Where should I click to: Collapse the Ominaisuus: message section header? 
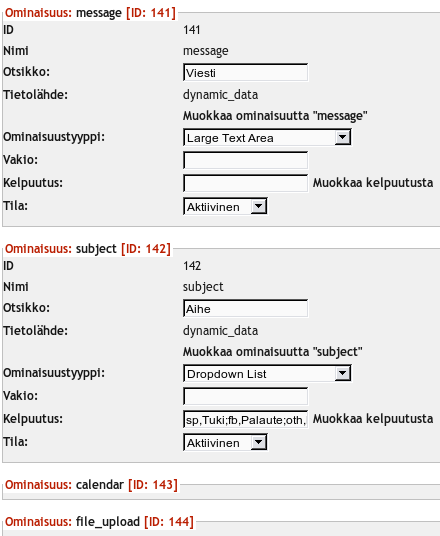coord(90,13)
